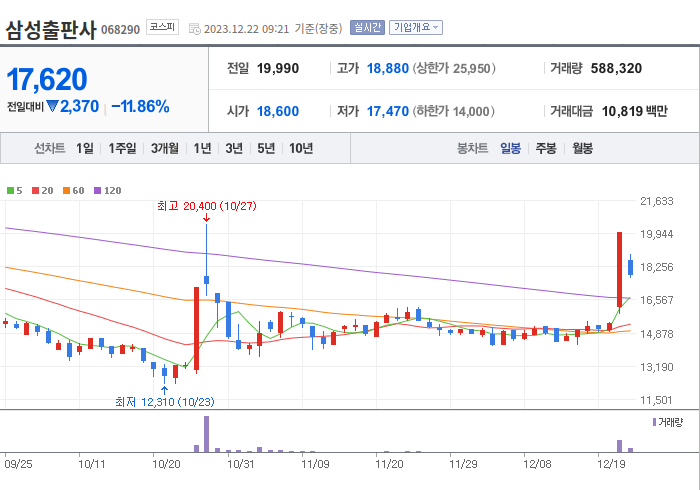Viewport: 700px width, 490px height.
Task: Select the 10년 line chart tab
Action: click(301, 148)
